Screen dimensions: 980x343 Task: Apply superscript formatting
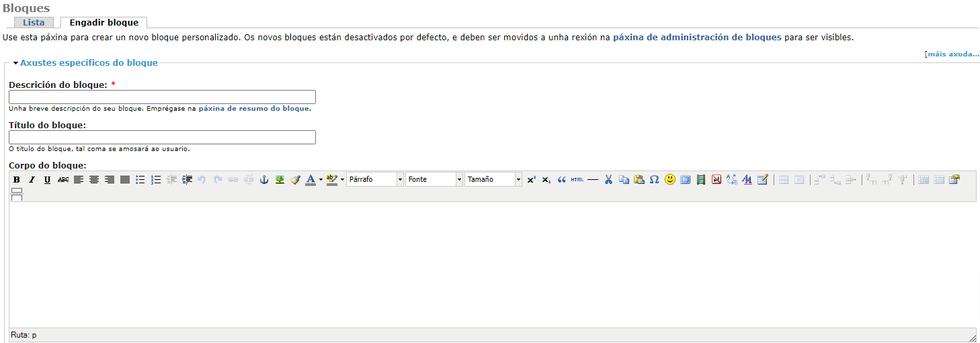tap(531, 179)
